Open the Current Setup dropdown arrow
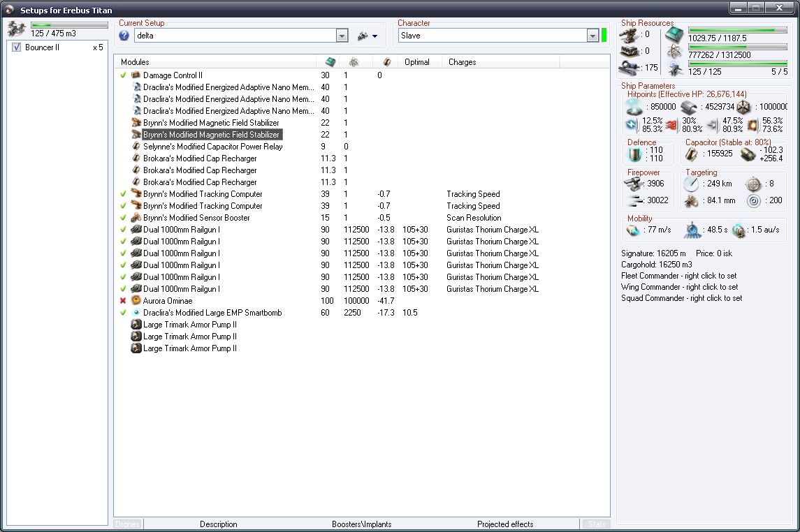The image size is (800, 532). click(342, 36)
